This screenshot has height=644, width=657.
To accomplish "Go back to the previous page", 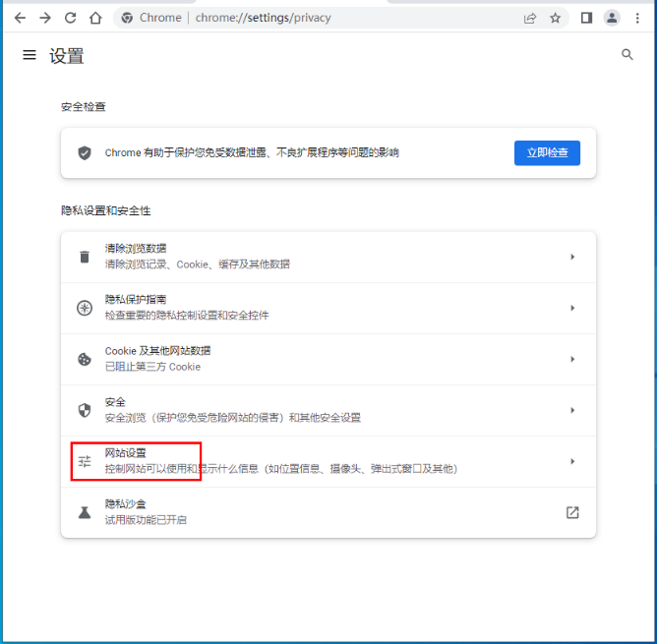I will point(20,18).
